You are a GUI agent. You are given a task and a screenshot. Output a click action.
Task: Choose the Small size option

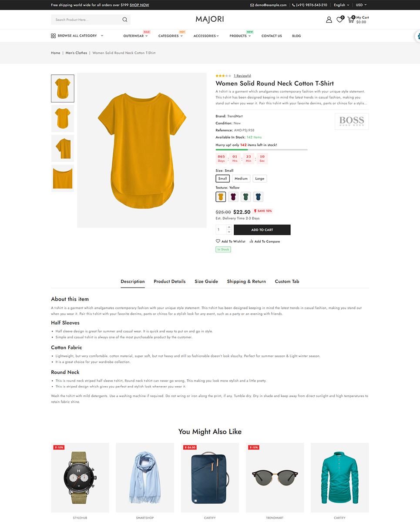(222, 178)
